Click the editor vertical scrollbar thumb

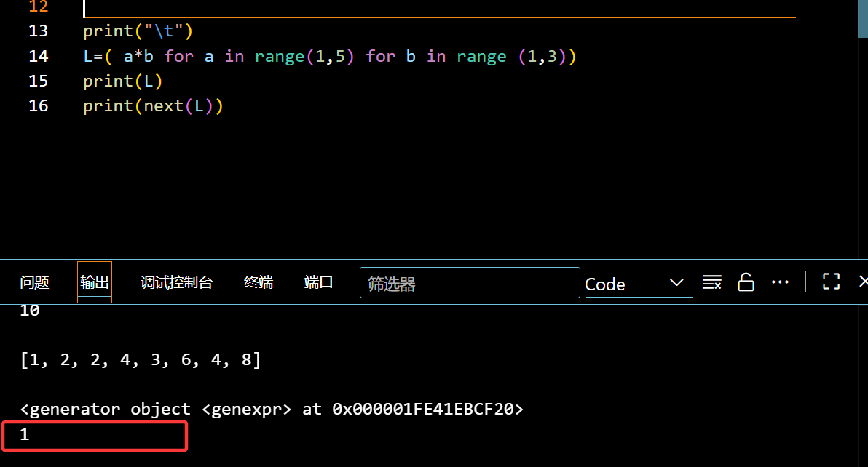pyautogui.click(x=862, y=18)
